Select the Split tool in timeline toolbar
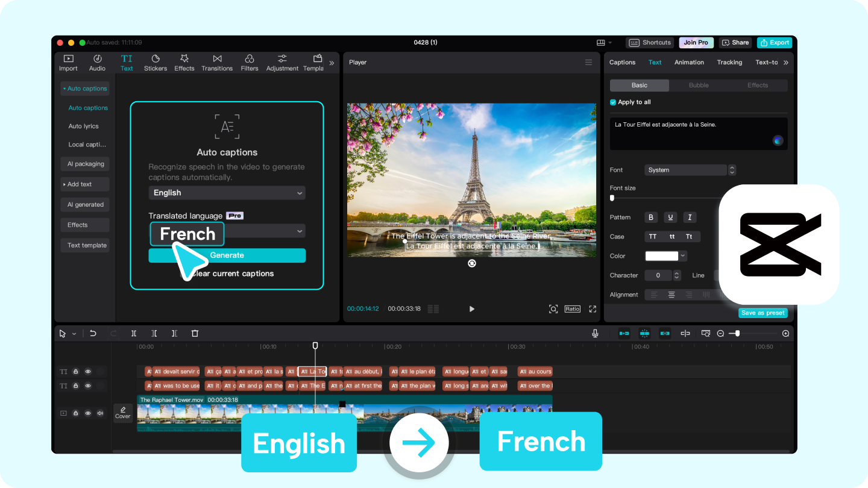868x488 pixels. [x=134, y=333]
